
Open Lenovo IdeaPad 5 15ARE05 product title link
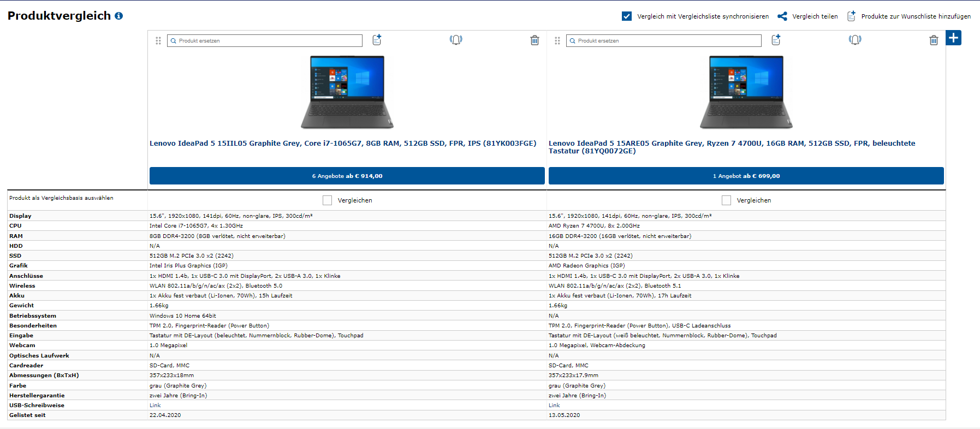732,147
